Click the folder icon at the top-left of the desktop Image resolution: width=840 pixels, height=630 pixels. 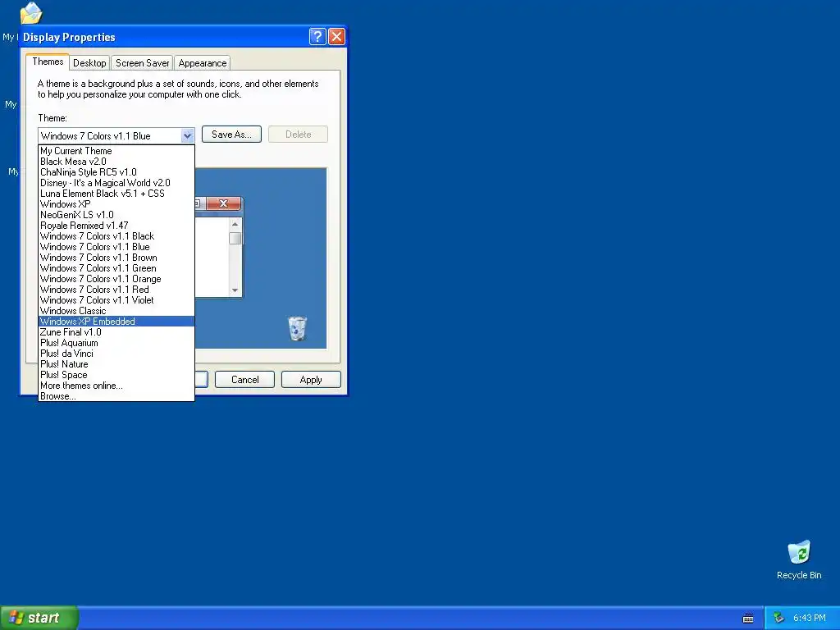[x=31, y=13]
